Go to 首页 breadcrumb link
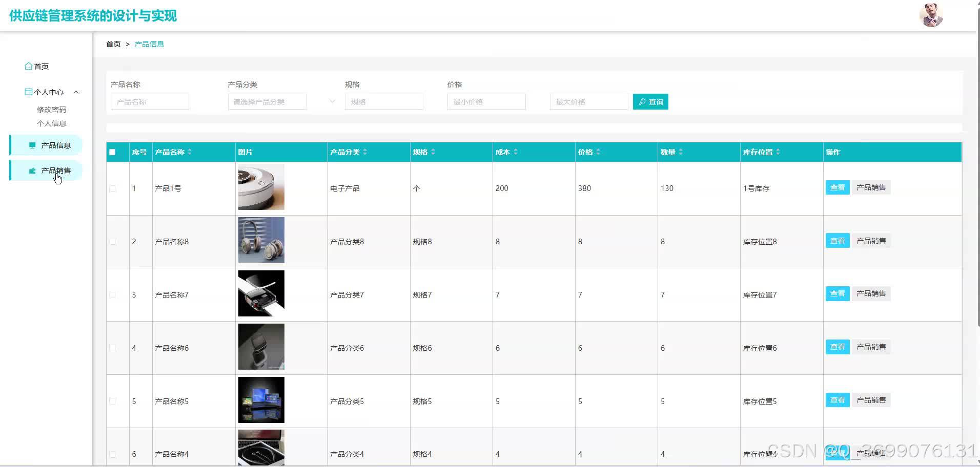Image resolution: width=980 pixels, height=467 pixels. point(113,44)
